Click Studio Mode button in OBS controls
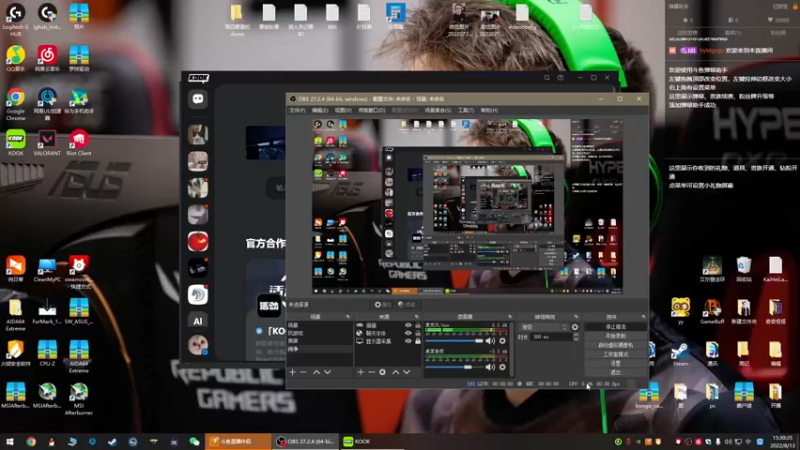The width and height of the screenshot is (800, 450). coord(616,354)
